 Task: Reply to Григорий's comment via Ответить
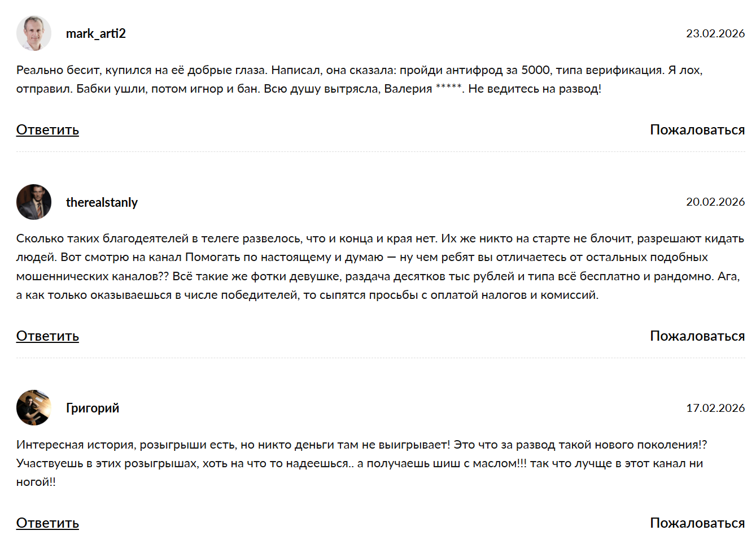coord(47,523)
